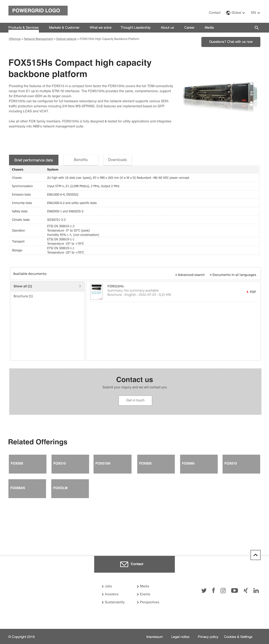The width and height of the screenshot is (269, 644).
Task: Open the Instagram social icon
Action: point(223,590)
